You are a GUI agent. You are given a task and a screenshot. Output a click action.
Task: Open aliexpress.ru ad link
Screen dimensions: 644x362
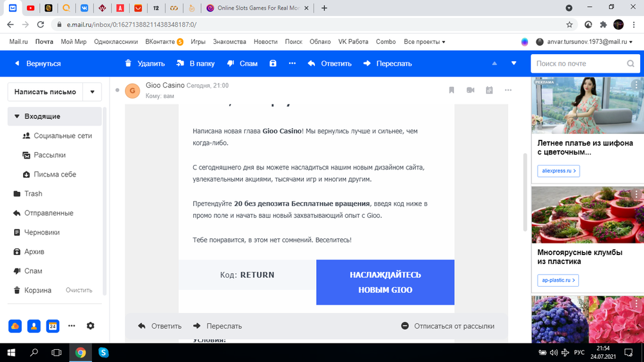[x=558, y=171]
